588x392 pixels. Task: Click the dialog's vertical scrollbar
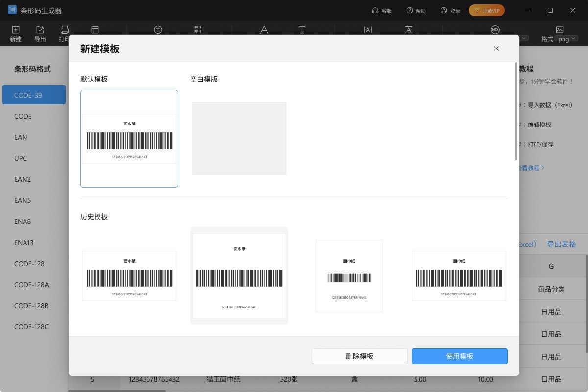516,111
